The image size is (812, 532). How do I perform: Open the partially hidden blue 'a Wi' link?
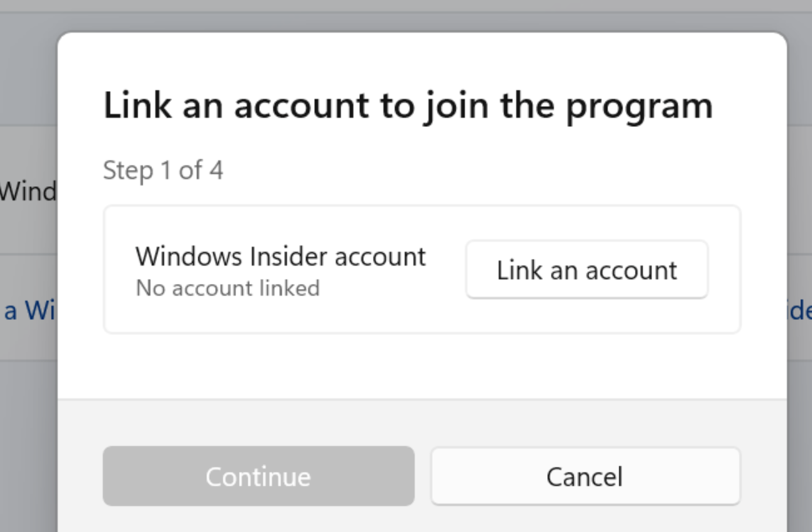(28, 311)
